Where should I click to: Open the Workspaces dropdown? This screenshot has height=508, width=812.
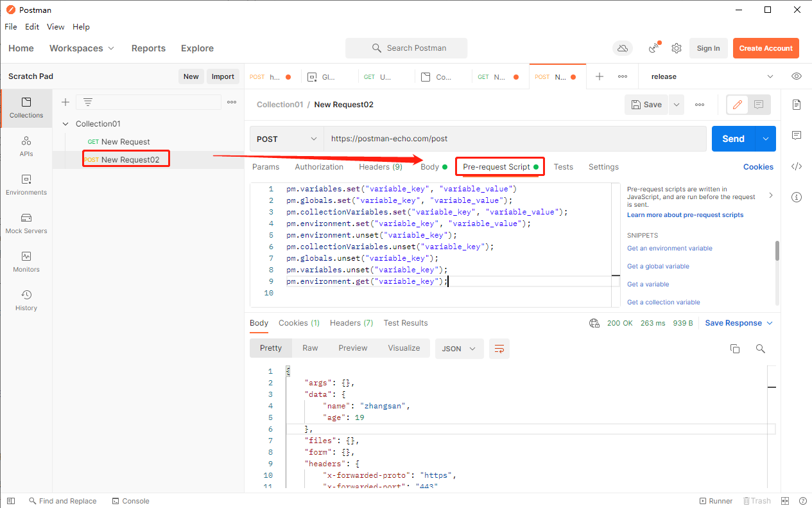click(x=82, y=48)
